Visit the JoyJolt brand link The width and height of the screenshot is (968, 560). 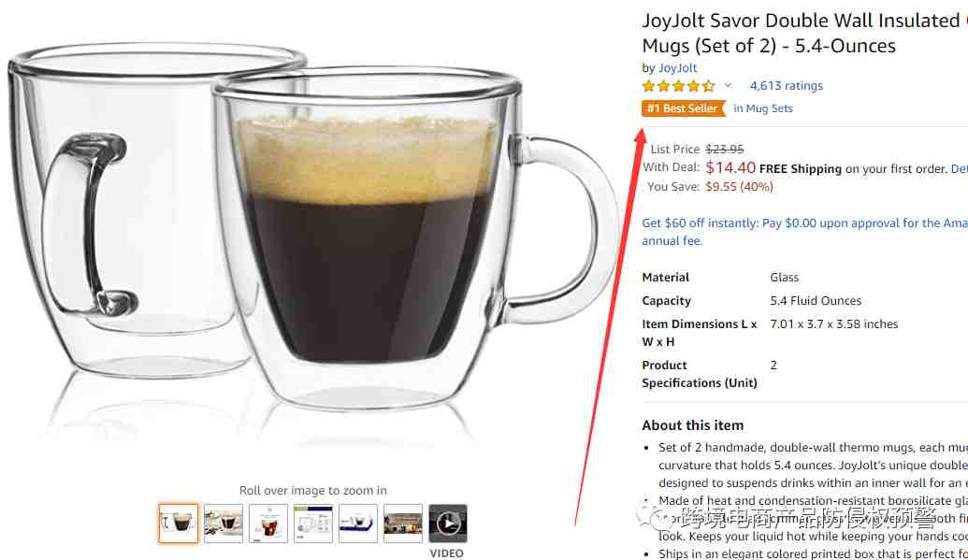pyautogui.click(x=677, y=68)
